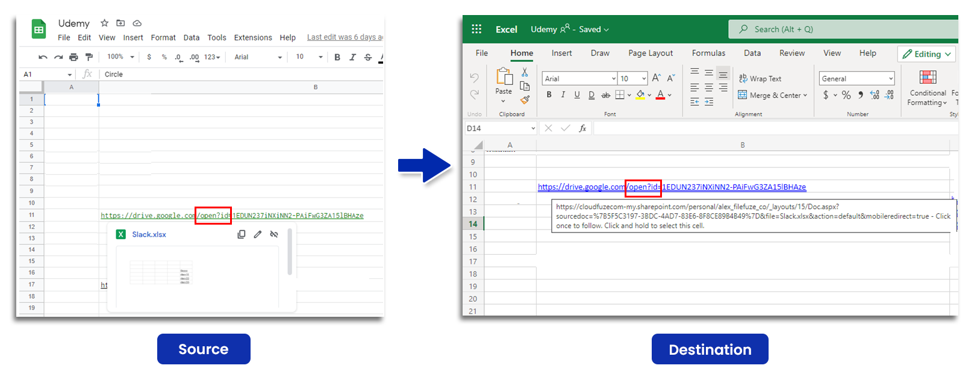980x377 pixels.
Task: Expand Merge & Center dropdown in Excel
Action: pyautogui.click(x=805, y=95)
